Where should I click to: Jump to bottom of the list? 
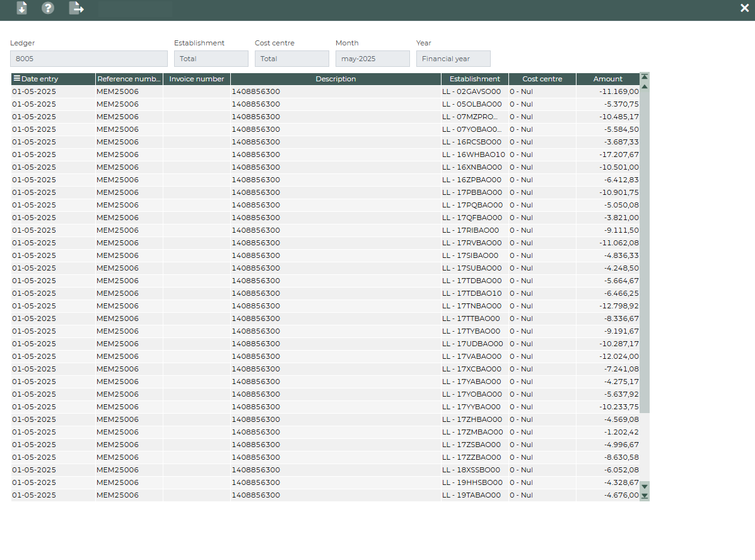pos(645,496)
